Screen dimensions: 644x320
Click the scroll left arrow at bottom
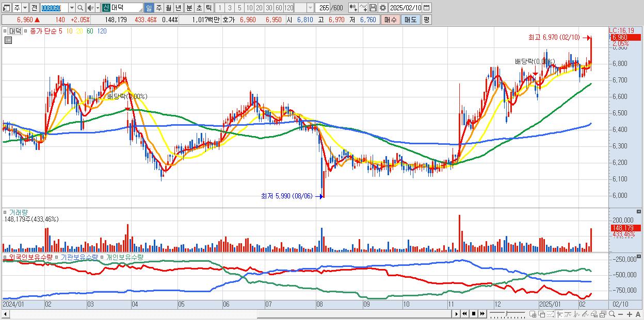(x=6, y=314)
